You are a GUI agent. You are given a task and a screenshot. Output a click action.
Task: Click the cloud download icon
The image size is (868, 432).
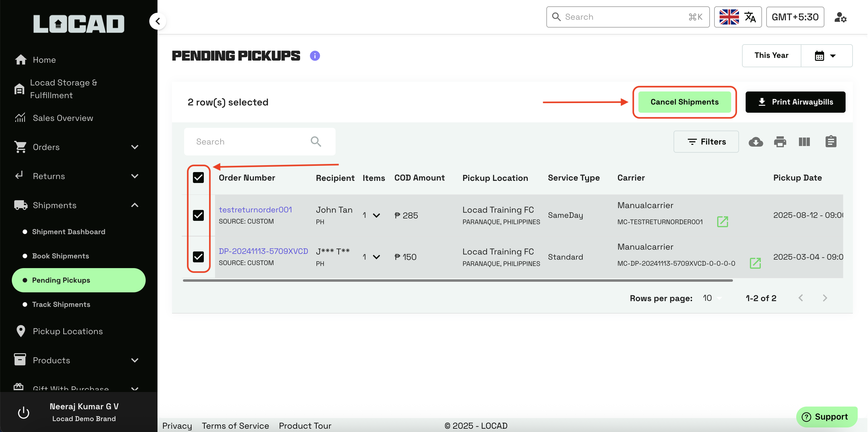click(x=756, y=142)
